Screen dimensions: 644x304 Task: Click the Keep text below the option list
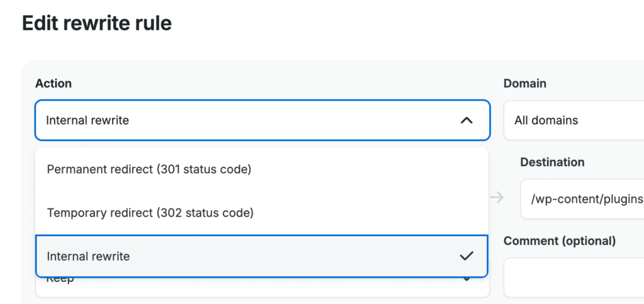click(60, 279)
